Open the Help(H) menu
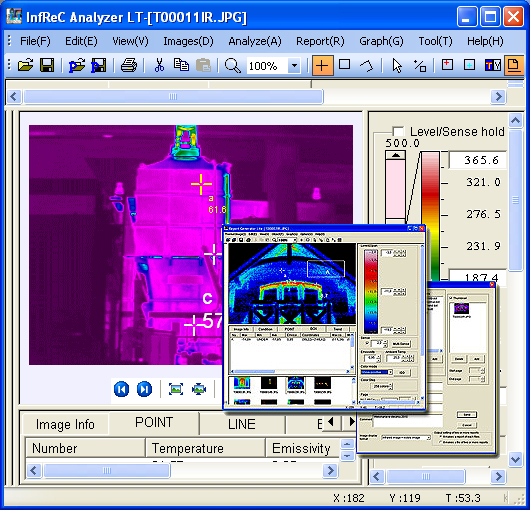Screen dimensions: 530x510 (x=485, y=41)
